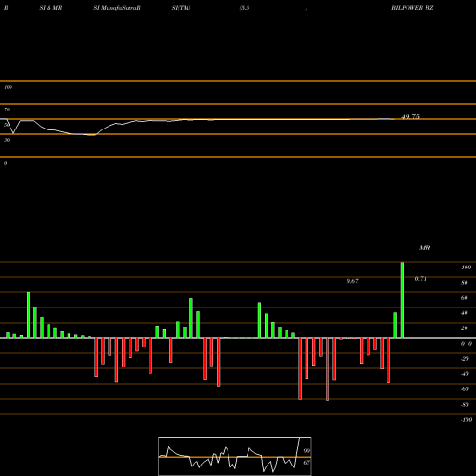
Task: Click the 99 value in the mini chart
Action: [307, 450]
